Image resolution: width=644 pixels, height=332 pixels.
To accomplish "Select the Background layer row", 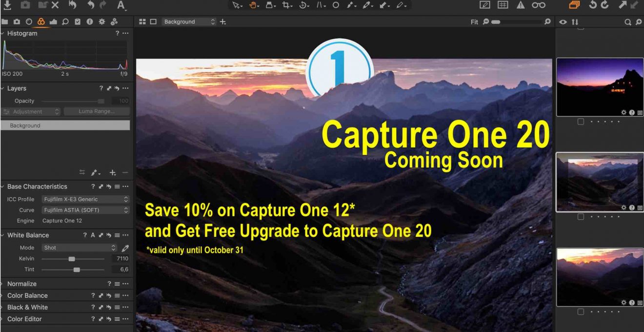I will pos(65,125).
